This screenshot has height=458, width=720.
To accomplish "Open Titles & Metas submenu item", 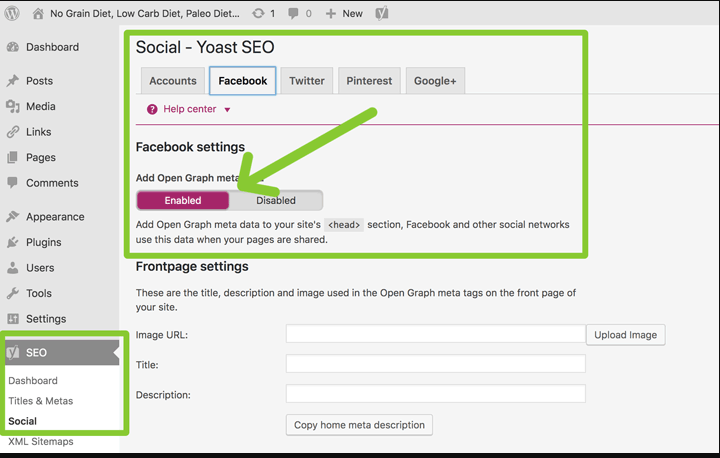I will pyautogui.click(x=40, y=401).
